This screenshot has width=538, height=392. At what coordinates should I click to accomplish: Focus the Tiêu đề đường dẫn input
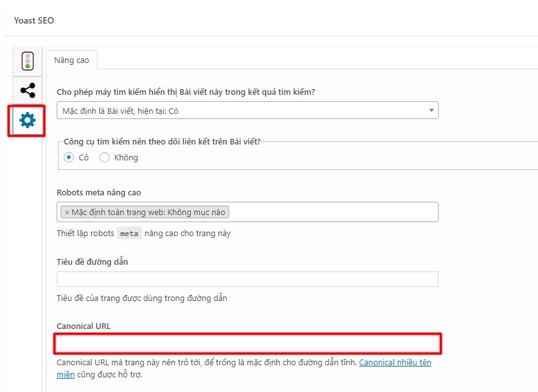(247, 279)
